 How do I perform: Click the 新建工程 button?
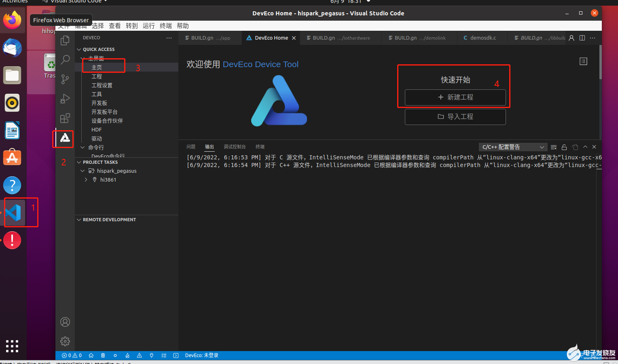point(455,97)
